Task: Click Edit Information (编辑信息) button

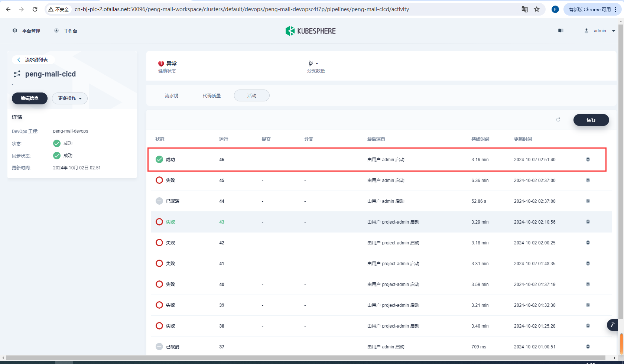Action: click(x=30, y=98)
